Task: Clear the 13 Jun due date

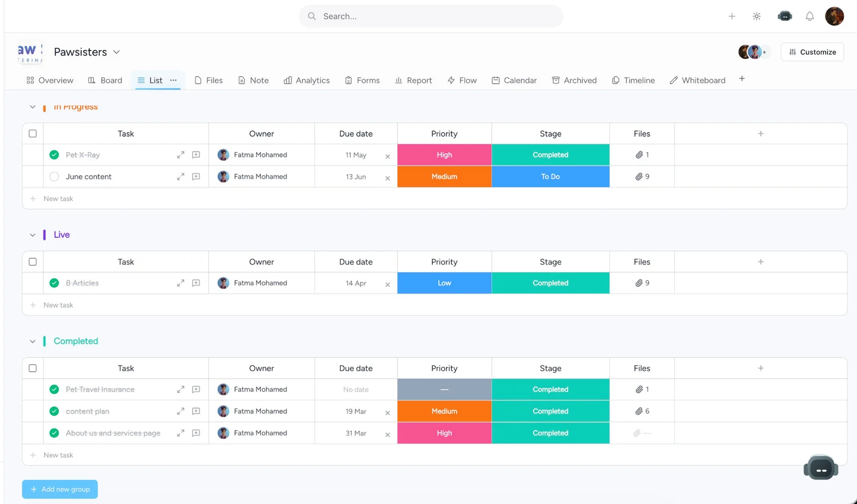Action: click(x=387, y=178)
